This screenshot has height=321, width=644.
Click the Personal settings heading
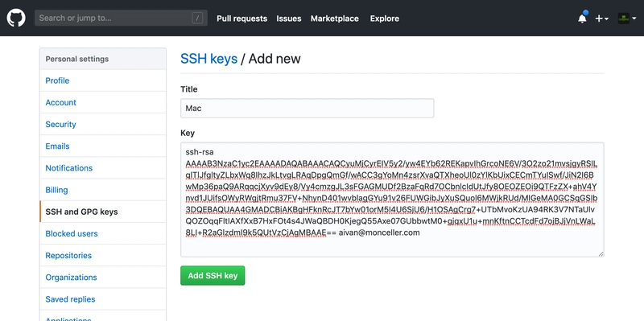tap(77, 59)
